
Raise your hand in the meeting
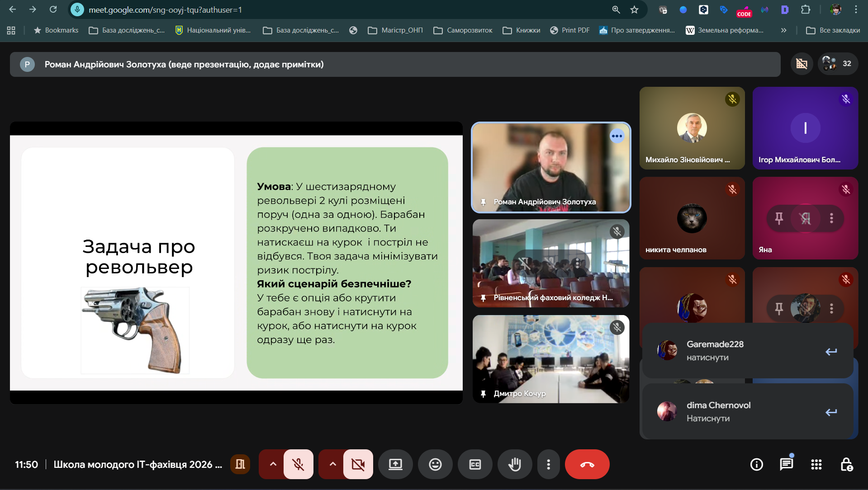click(x=515, y=464)
